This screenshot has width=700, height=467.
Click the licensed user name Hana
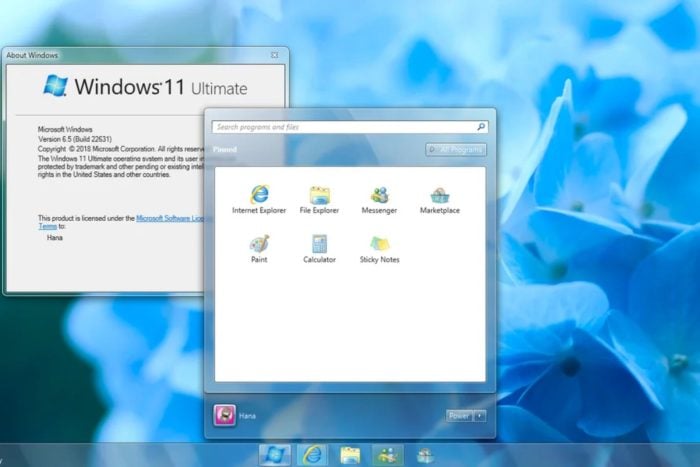point(55,238)
